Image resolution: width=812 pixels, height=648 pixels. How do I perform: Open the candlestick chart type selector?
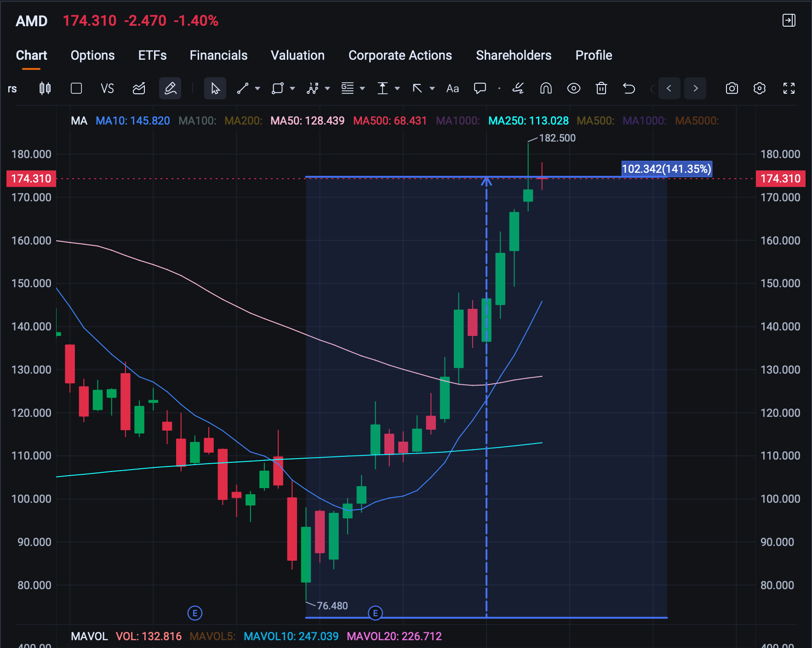[45, 88]
